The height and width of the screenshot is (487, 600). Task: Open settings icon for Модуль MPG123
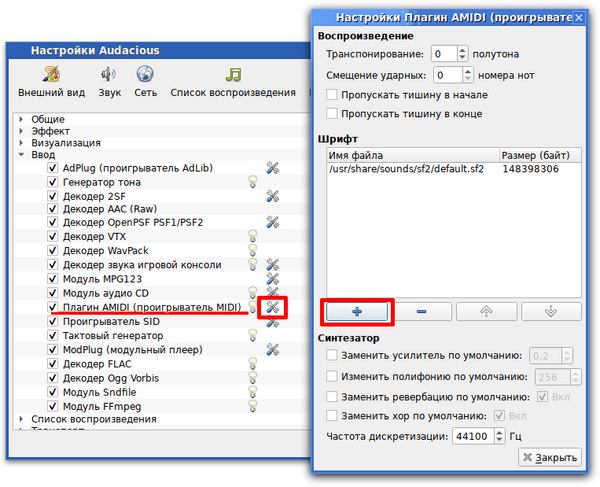[272, 279]
